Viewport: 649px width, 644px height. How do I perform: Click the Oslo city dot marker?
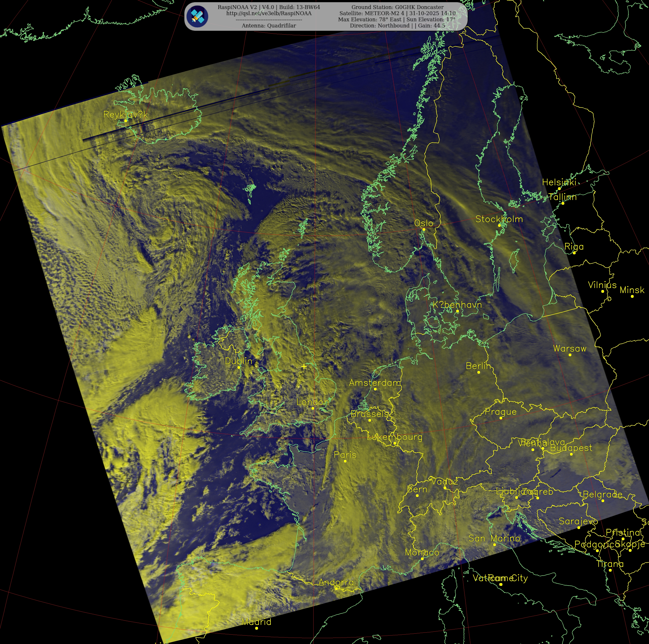[424, 229]
